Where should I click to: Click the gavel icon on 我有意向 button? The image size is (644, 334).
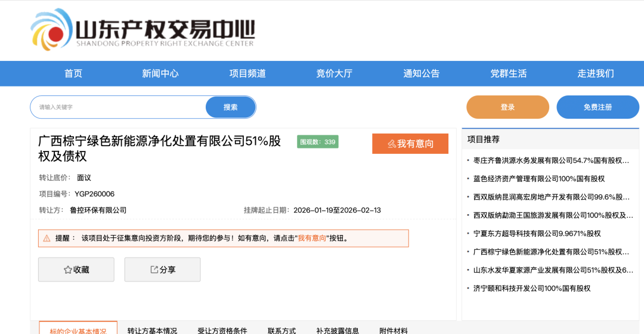(392, 144)
